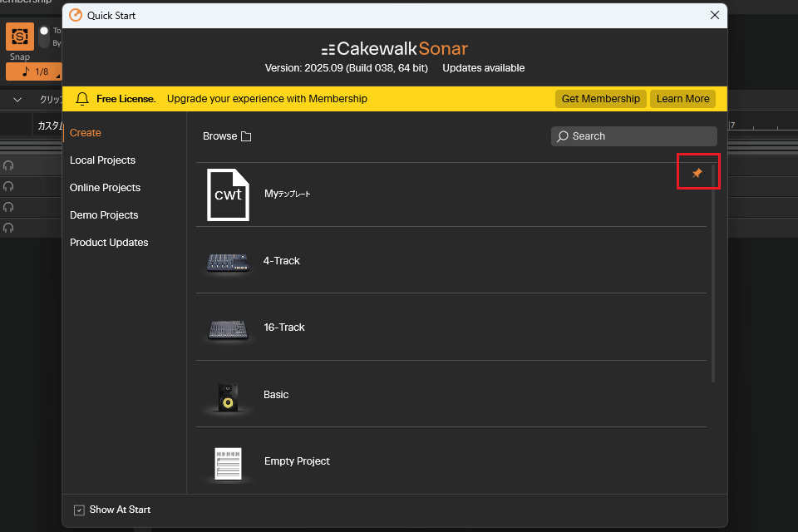798x532 pixels.
Task: Uncheck the Show At Start checkbox
Action: tap(79, 510)
